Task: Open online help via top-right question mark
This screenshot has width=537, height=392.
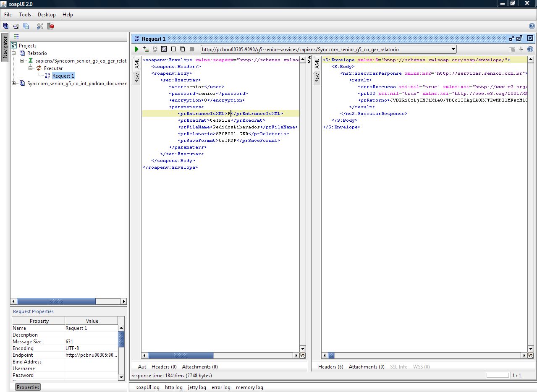Action: 532,26
